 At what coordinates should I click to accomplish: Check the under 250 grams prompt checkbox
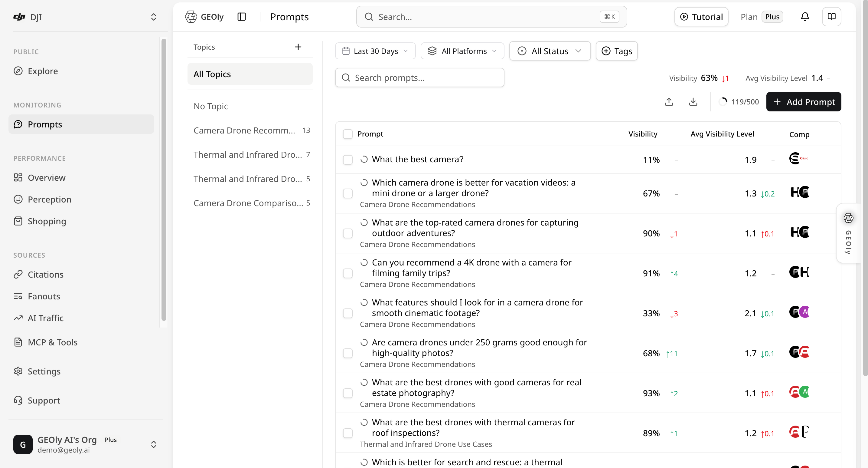click(x=348, y=353)
